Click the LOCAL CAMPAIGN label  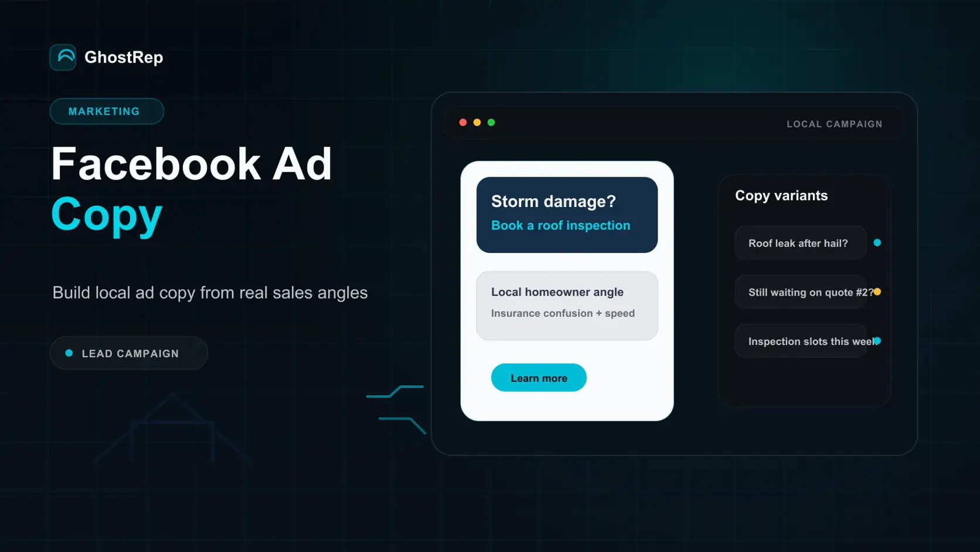(x=834, y=124)
